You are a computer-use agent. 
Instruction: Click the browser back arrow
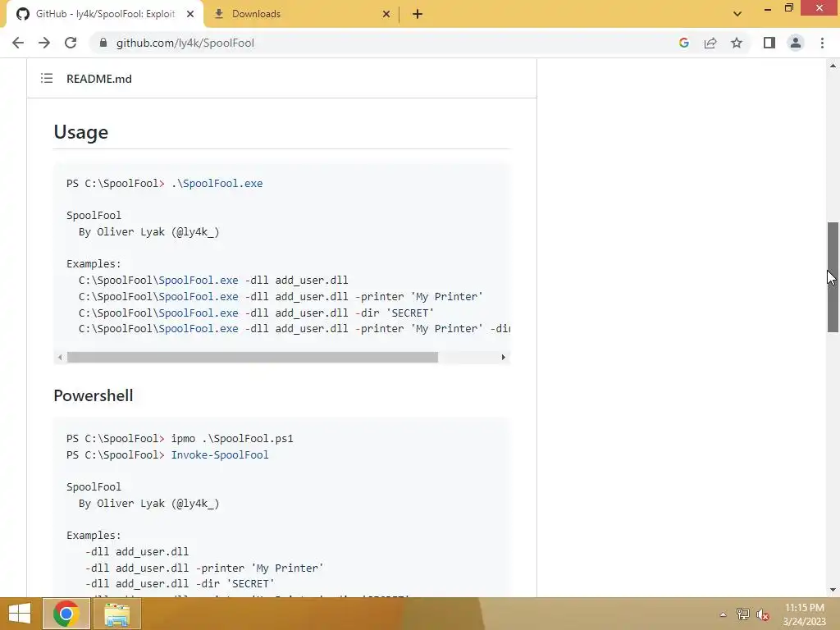click(x=18, y=43)
